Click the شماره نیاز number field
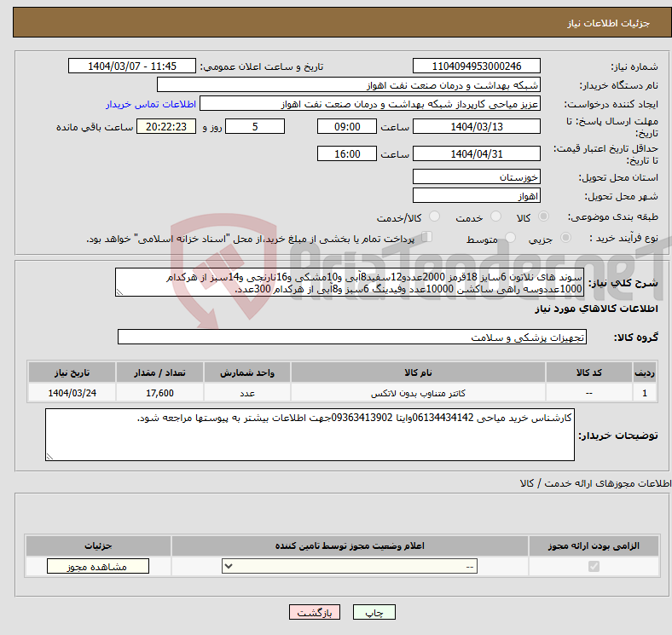672x635 pixels. (476, 66)
